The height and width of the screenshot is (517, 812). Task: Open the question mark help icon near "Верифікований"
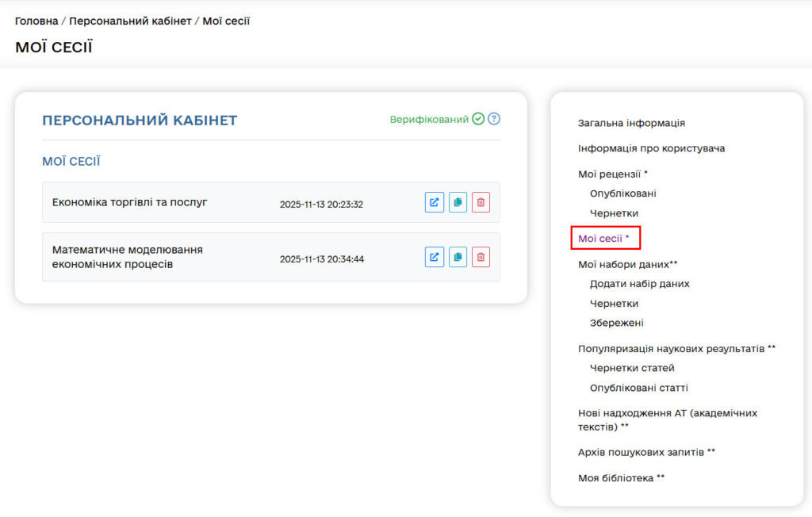[492, 118]
